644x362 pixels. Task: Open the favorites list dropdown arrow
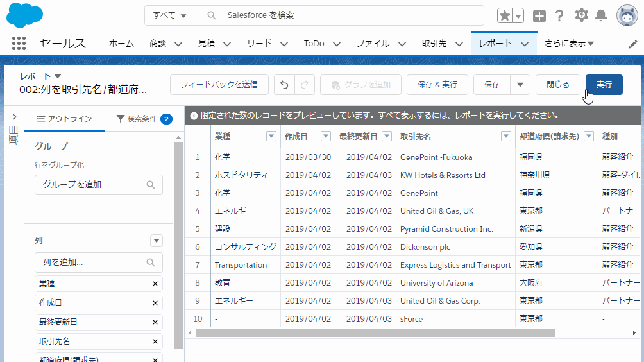click(x=518, y=15)
